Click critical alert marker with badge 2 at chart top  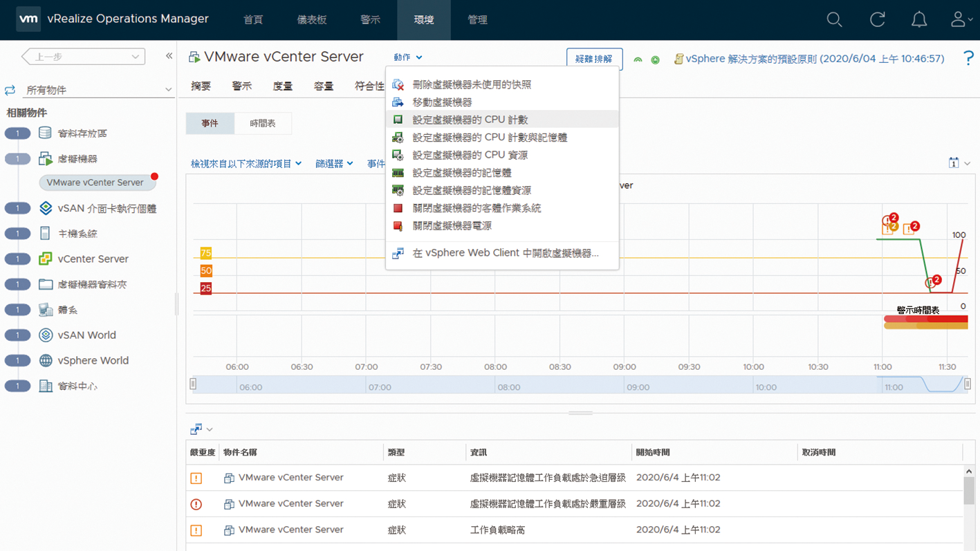point(889,220)
